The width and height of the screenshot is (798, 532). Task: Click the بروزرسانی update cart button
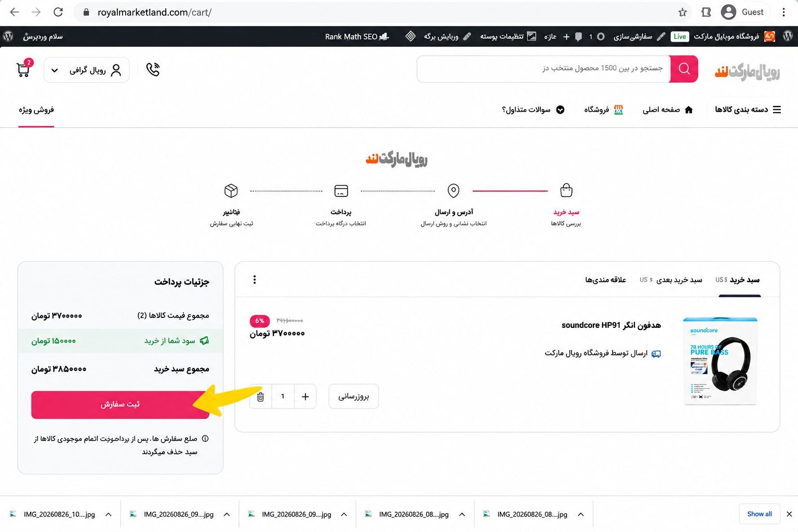tap(354, 396)
